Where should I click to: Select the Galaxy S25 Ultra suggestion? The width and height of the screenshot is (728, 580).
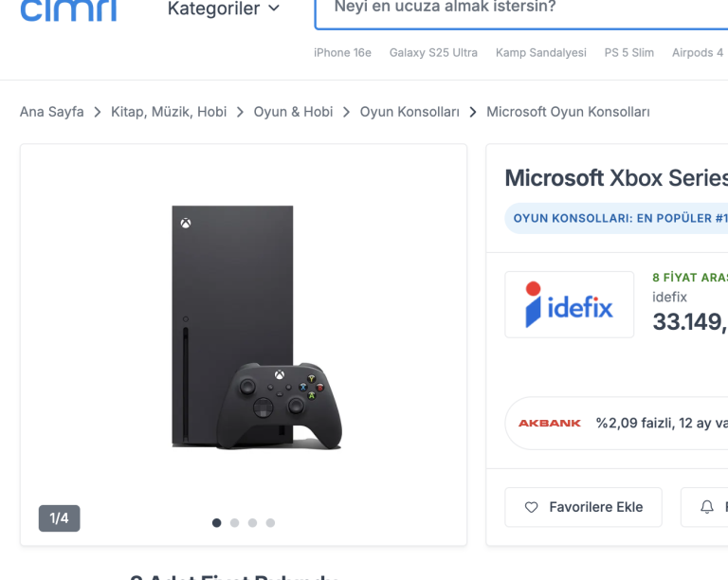point(433,53)
